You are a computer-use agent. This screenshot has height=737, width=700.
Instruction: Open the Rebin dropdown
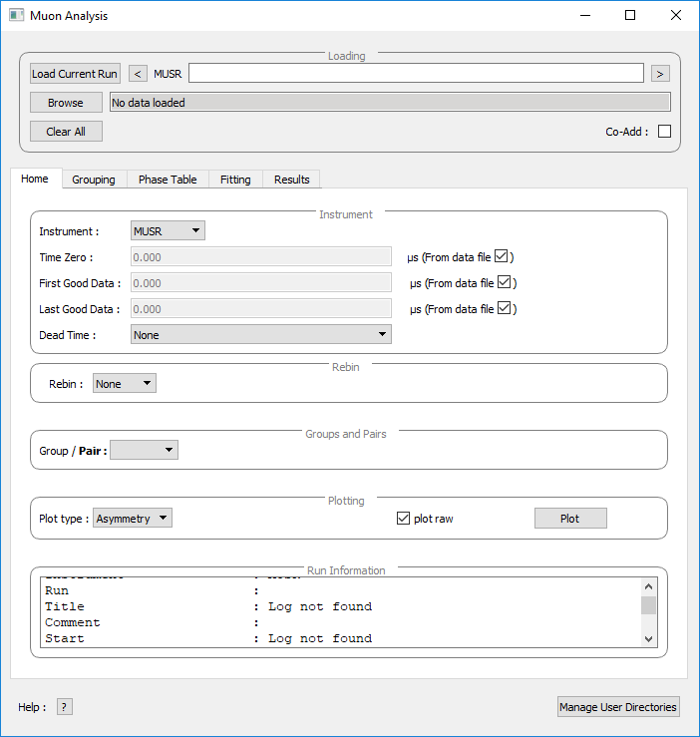[125, 384]
